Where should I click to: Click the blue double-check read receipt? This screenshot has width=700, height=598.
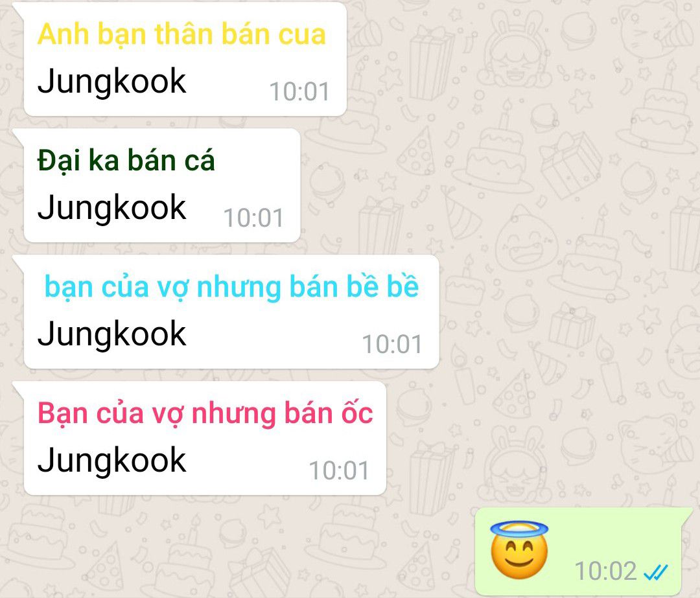656,571
